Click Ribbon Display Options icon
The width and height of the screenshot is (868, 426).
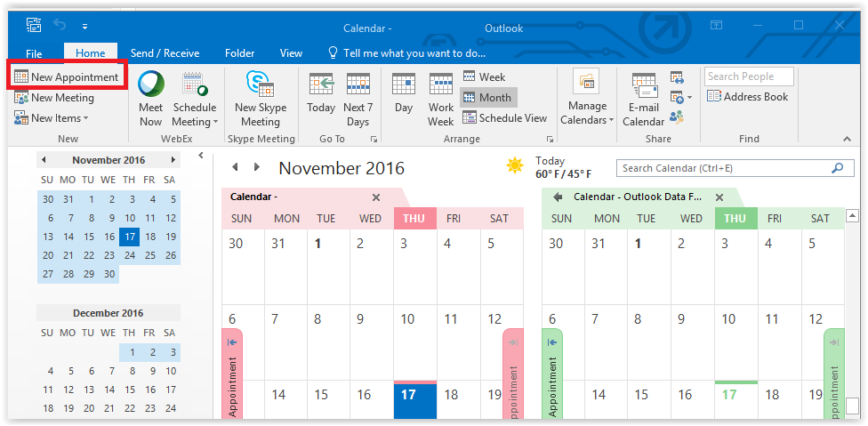click(x=716, y=26)
